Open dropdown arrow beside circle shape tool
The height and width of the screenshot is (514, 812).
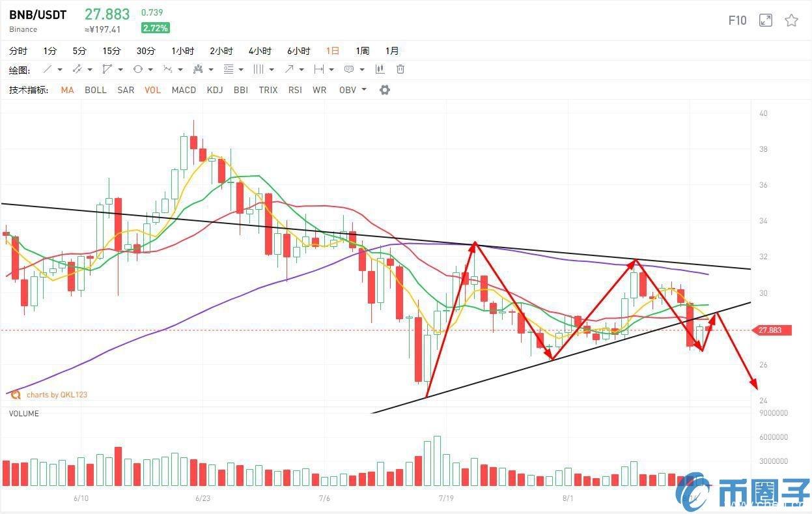coord(150,69)
